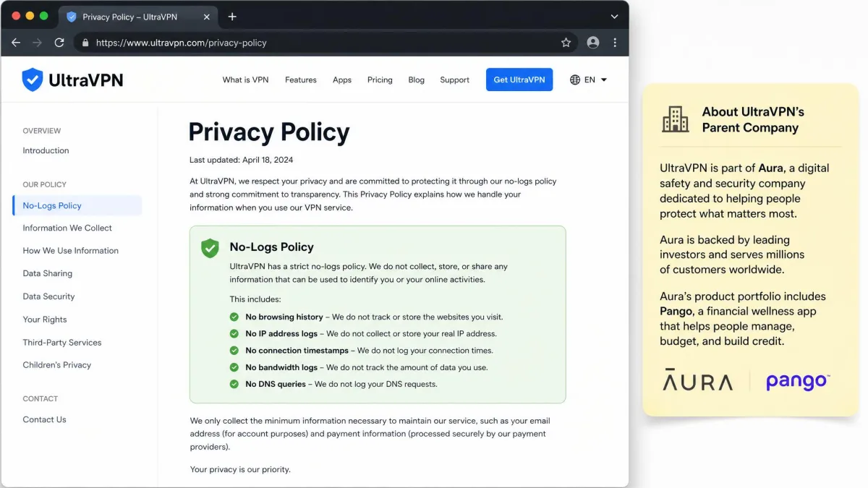Click the address bar URL field
The image size is (868, 488).
(325, 43)
